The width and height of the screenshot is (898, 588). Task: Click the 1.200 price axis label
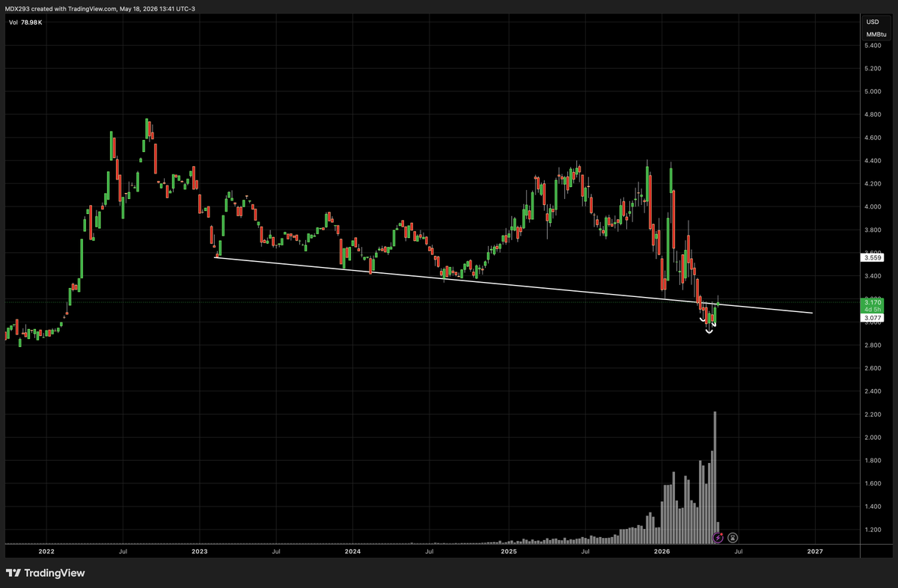[x=873, y=530]
